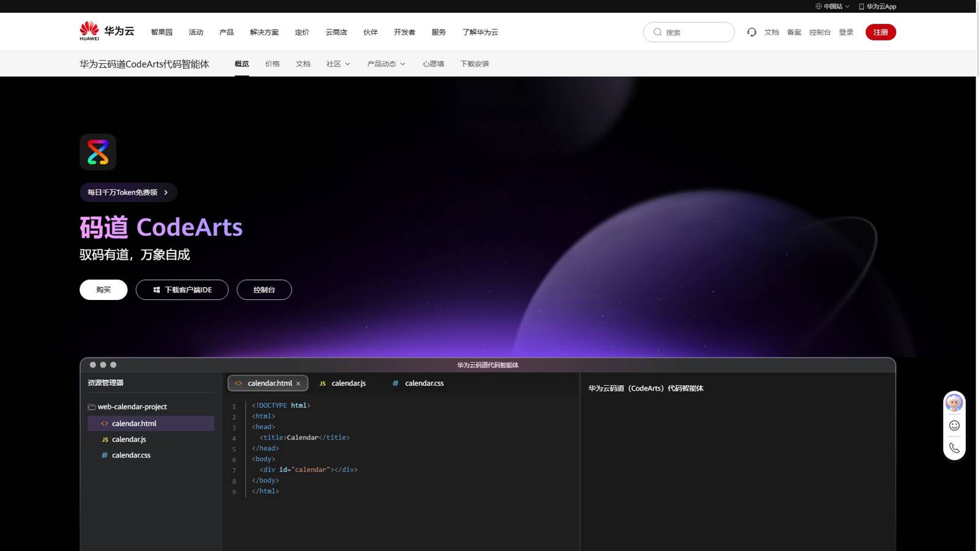Screen dimensions: 980x551
Task: Open the 文档 link in header
Action: [771, 32]
